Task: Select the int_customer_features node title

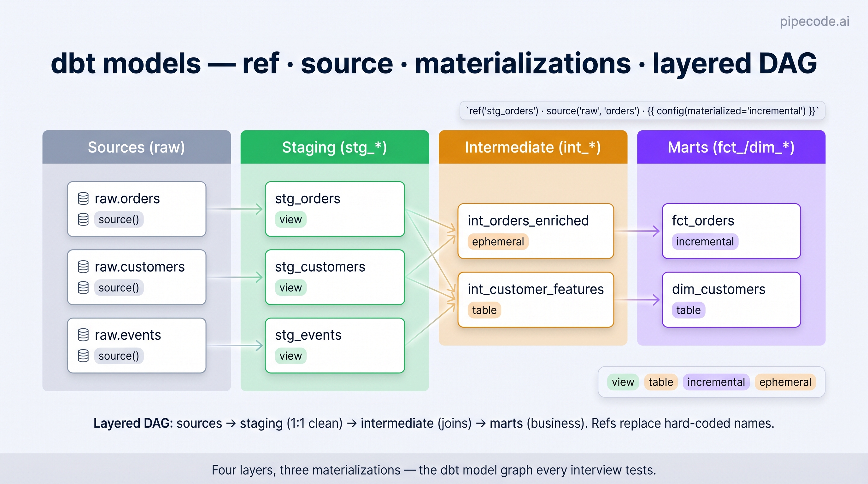Action: (536, 290)
